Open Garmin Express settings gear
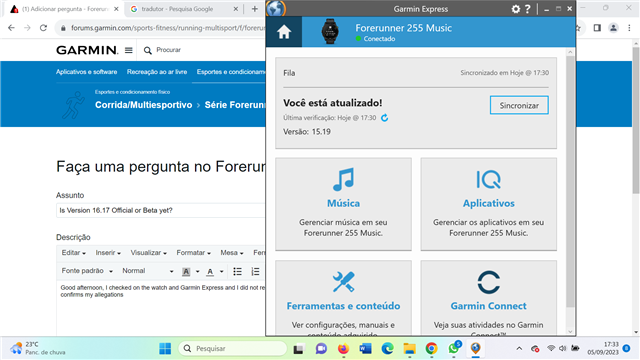640x360 pixels. click(516, 9)
